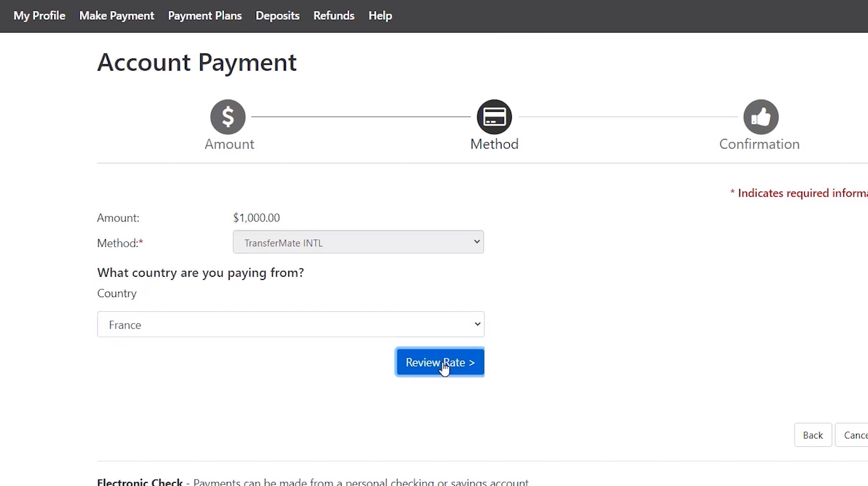Image resolution: width=868 pixels, height=486 pixels.
Task: Click the credit card Method step icon
Action: [x=494, y=117]
